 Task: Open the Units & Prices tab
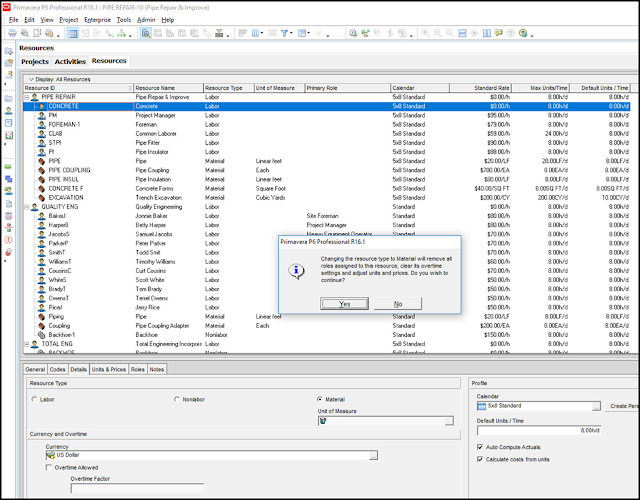109,369
